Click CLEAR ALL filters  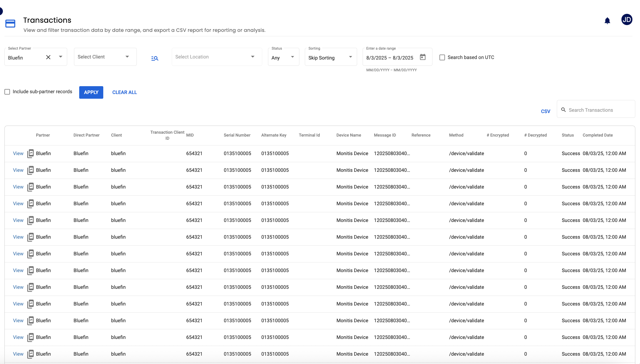tap(124, 92)
